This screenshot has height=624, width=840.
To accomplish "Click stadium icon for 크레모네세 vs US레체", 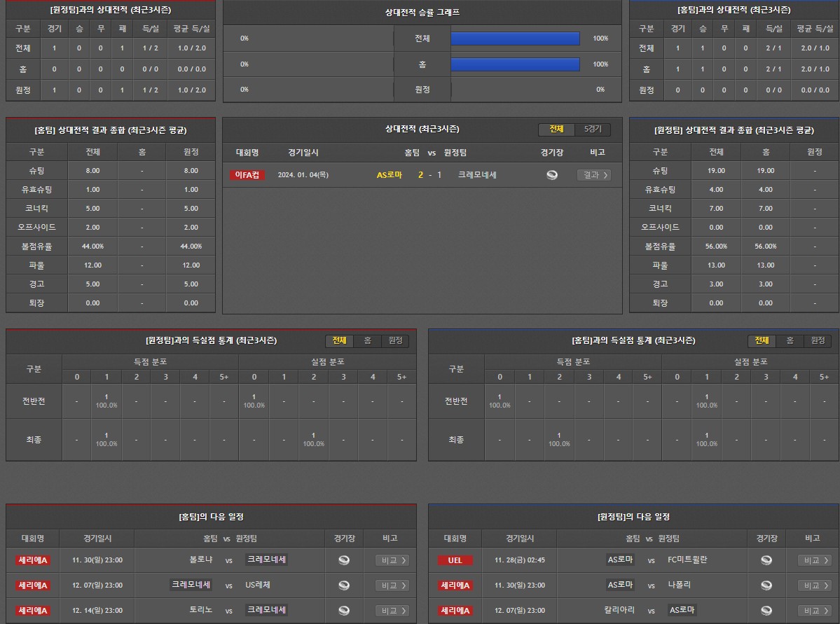I will tap(343, 585).
